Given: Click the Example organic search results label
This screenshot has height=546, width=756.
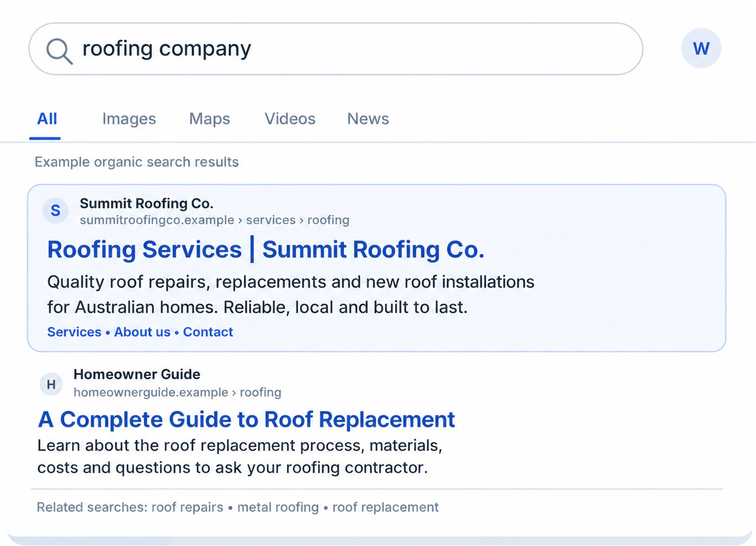Looking at the screenshot, I should (137, 162).
